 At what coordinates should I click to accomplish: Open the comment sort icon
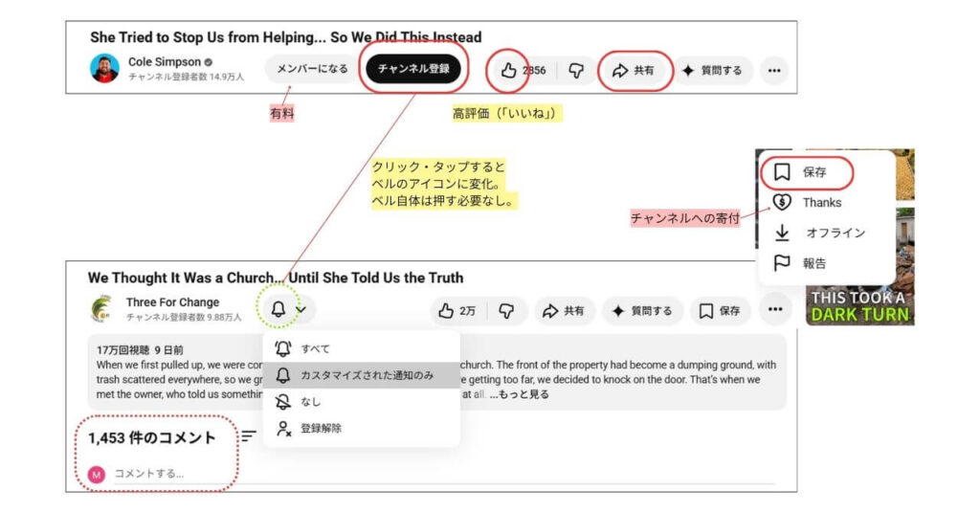(x=249, y=436)
